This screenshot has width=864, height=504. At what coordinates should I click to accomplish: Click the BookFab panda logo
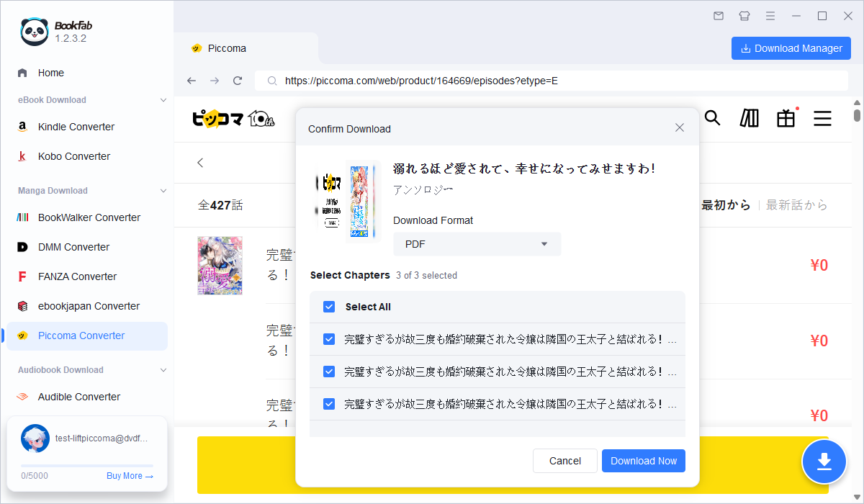[x=35, y=31]
